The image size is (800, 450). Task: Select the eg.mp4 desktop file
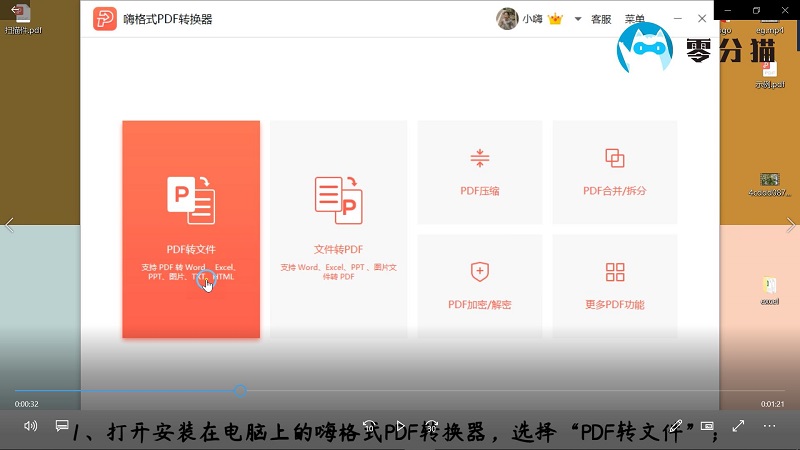pos(769,27)
